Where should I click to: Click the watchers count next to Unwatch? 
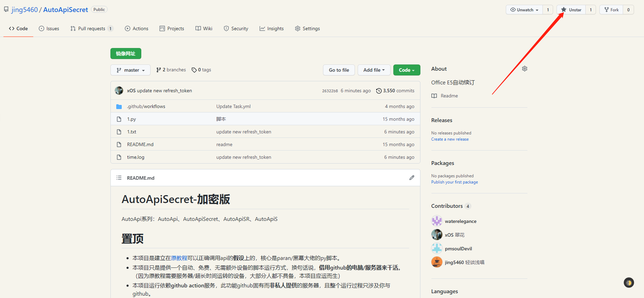[548, 10]
